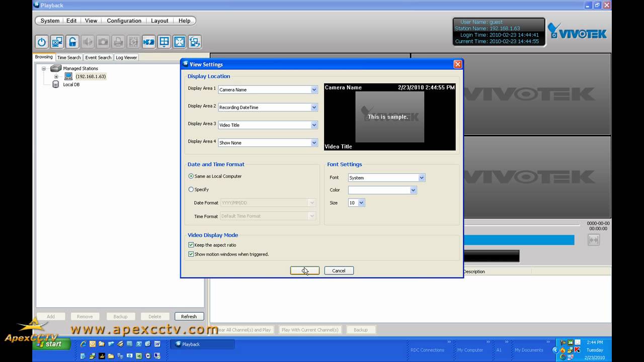Open the grid layout toolbar icon

click(x=164, y=42)
